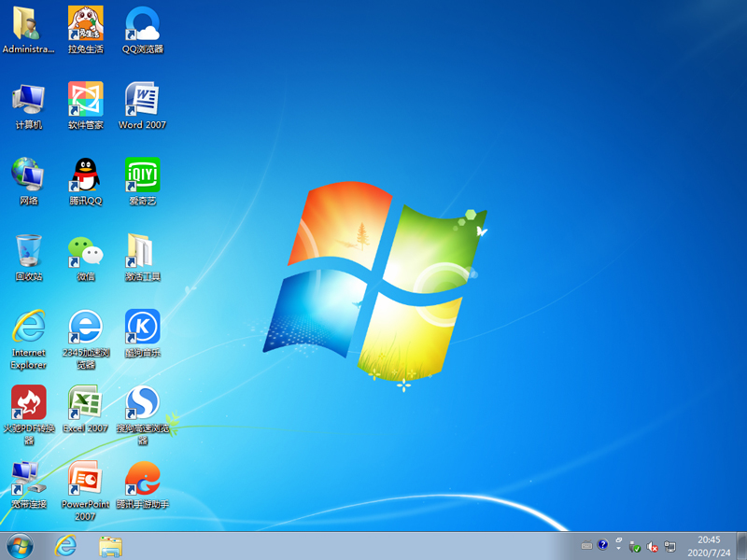Viewport: 747px width, 560px height.
Task: Launch the 234 accelerated browser
Action: click(x=85, y=329)
